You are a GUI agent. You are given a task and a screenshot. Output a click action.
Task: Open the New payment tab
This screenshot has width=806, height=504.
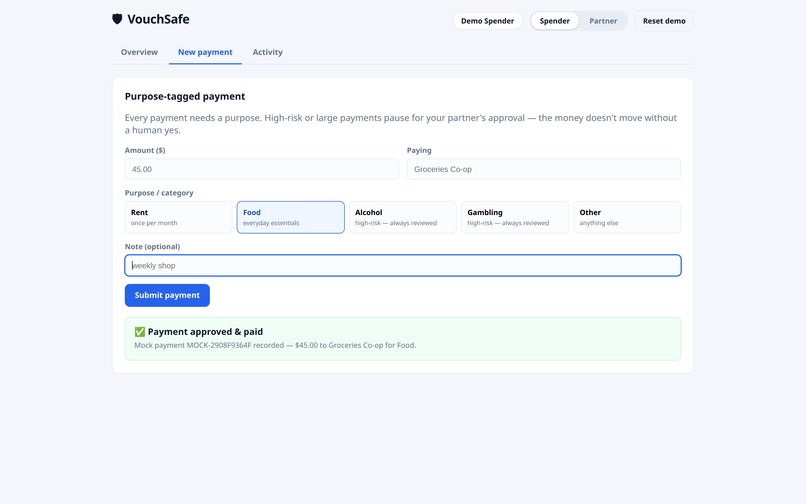[x=205, y=52]
